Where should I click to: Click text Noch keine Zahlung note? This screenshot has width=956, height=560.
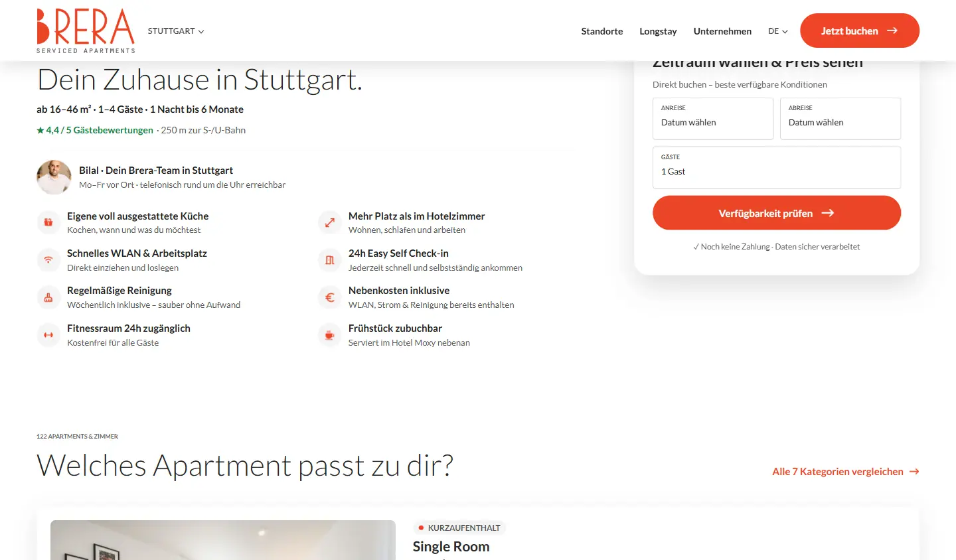(x=777, y=247)
